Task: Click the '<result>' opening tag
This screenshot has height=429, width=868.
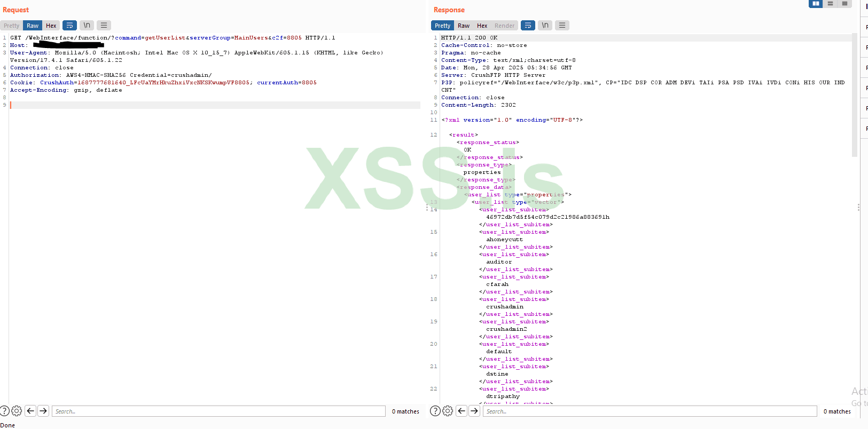Action: coord(464,135)
